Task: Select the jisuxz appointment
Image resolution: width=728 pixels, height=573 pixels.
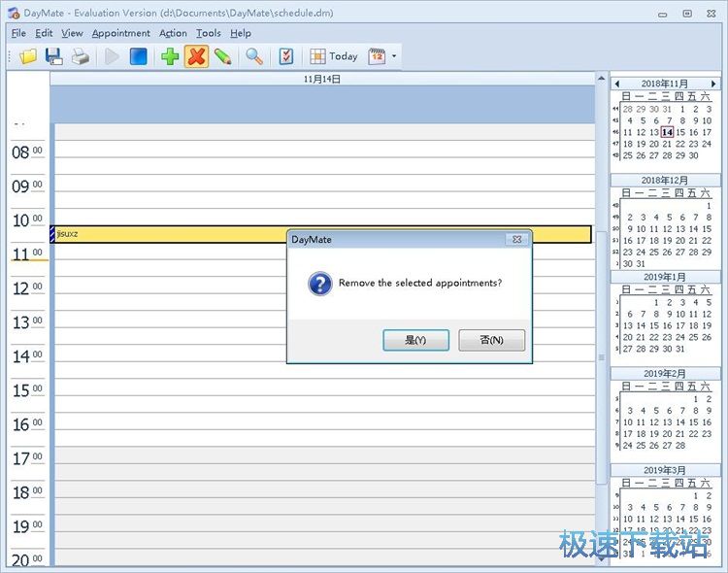Action: coord(320,234)
